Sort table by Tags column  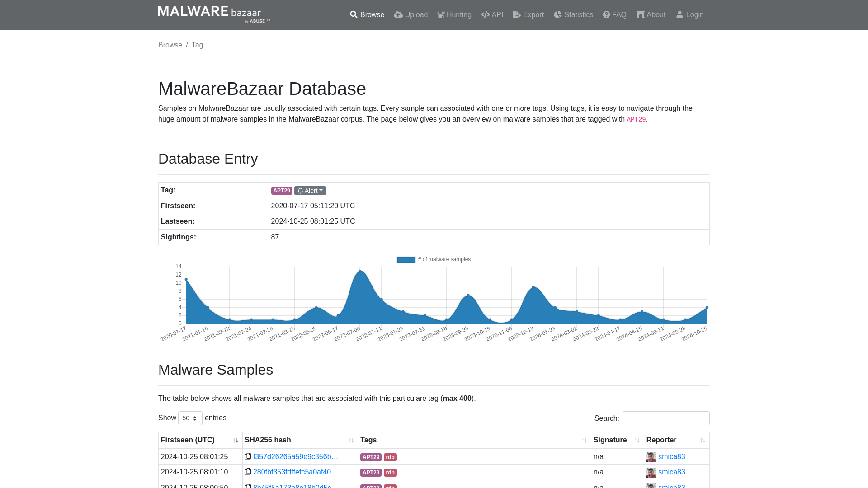[474, 440]
